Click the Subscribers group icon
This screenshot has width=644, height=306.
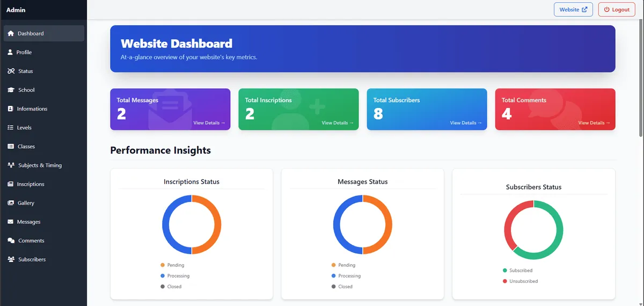click(x=11, y=259)
